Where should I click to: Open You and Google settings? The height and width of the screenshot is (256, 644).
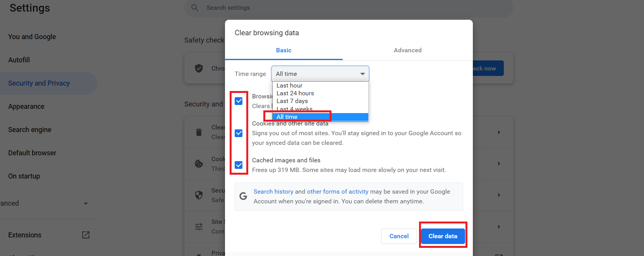point(32,37)
